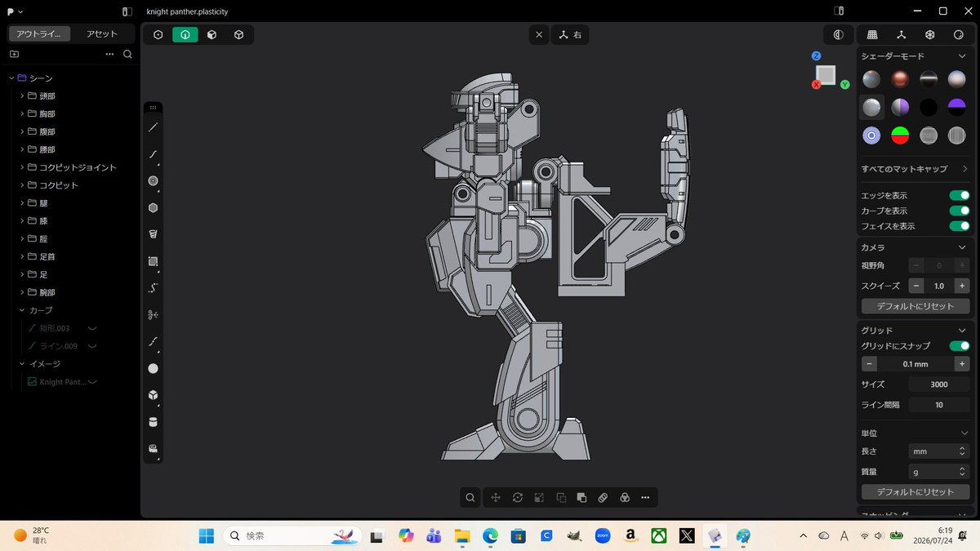Click the Windows Start button in taskbar
Viewport: 980px width, 551px height.
pyautogui.click(x=207, y=535)
